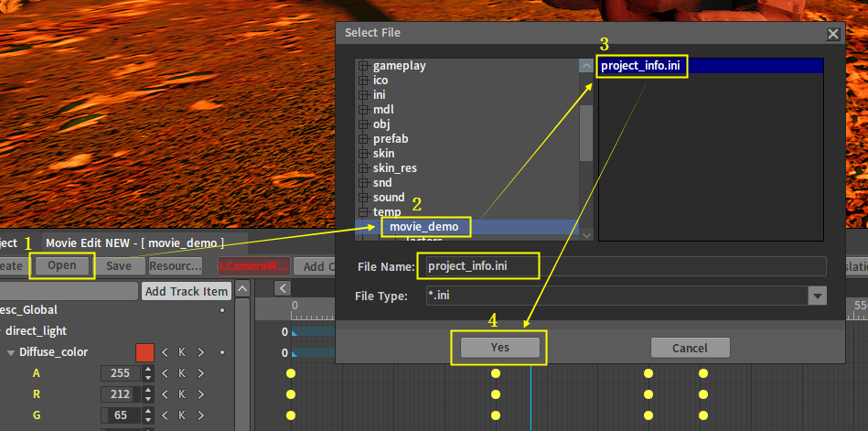The width and height of the screenshot is (868, 431).
Task: Select movie_demo folder in the tree
Action: [x=423, y=226]
